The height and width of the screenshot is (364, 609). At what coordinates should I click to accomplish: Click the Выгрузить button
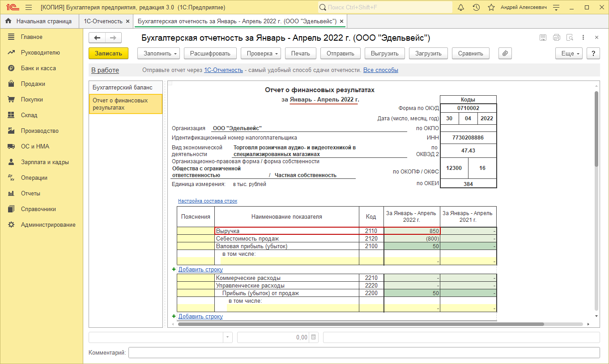385,53
